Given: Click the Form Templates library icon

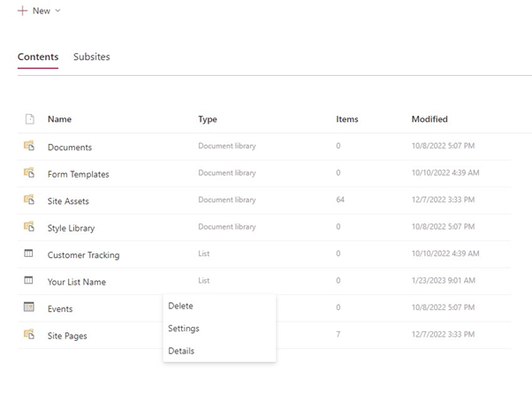Looking at the screenshot, I should pos(29,172).
